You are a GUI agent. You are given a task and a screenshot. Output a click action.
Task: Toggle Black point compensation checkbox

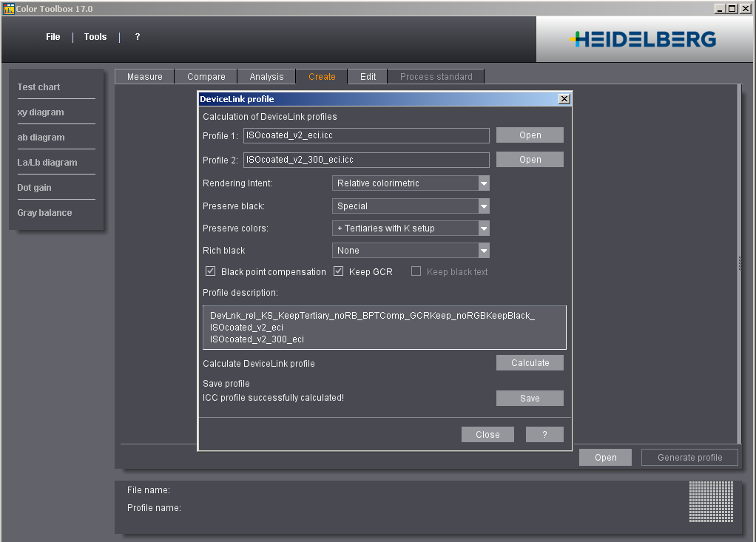(x=211, y=271)
